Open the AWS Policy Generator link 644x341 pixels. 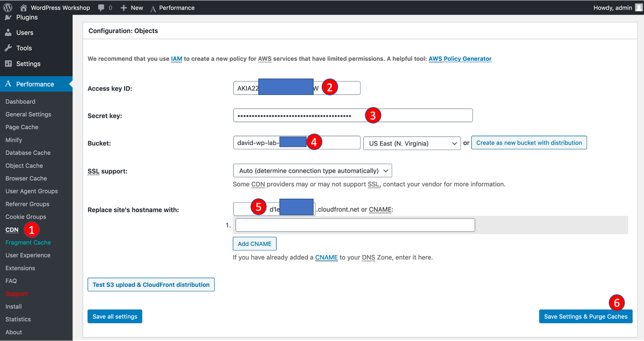click(460, 58)
